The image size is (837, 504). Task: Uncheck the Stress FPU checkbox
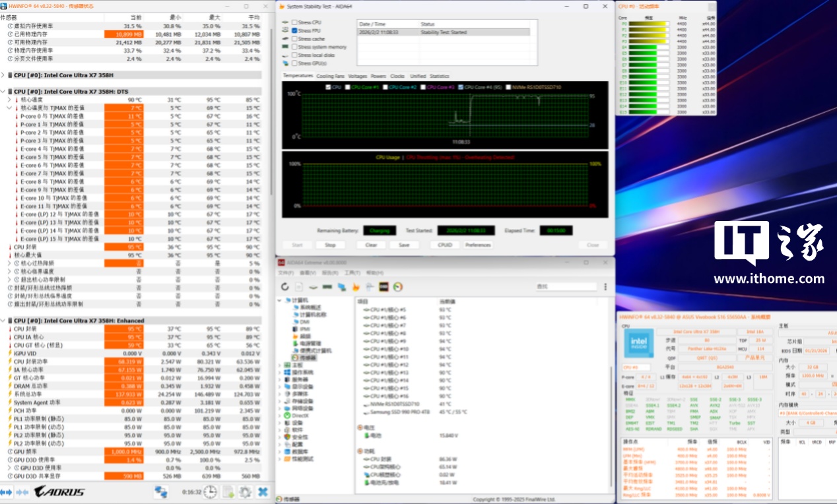(294, 30)
